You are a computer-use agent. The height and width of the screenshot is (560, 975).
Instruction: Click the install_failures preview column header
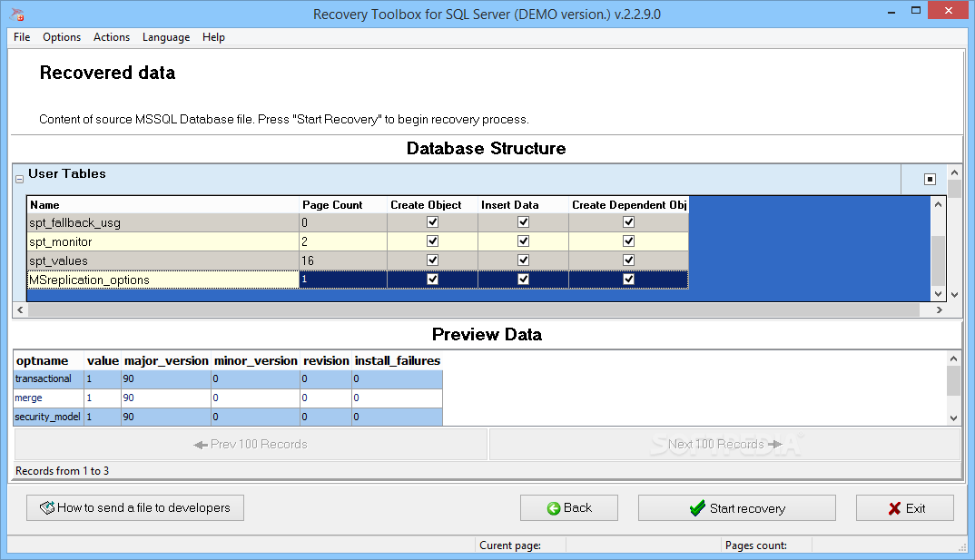click(x=398, y=360)
